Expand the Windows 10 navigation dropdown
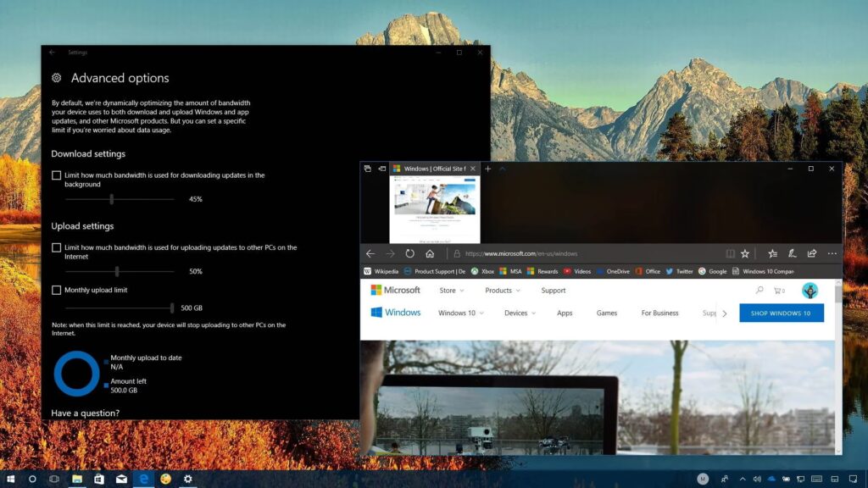 (460, 313)
